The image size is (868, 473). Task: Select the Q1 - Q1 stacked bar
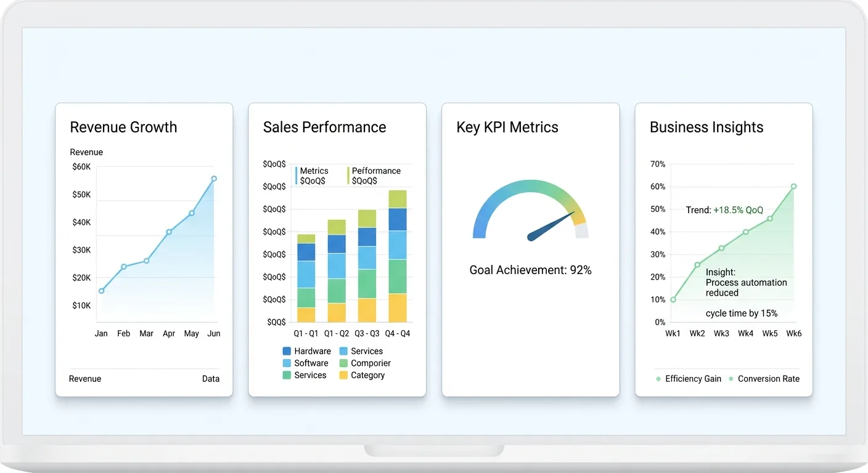tap(306, 278)
